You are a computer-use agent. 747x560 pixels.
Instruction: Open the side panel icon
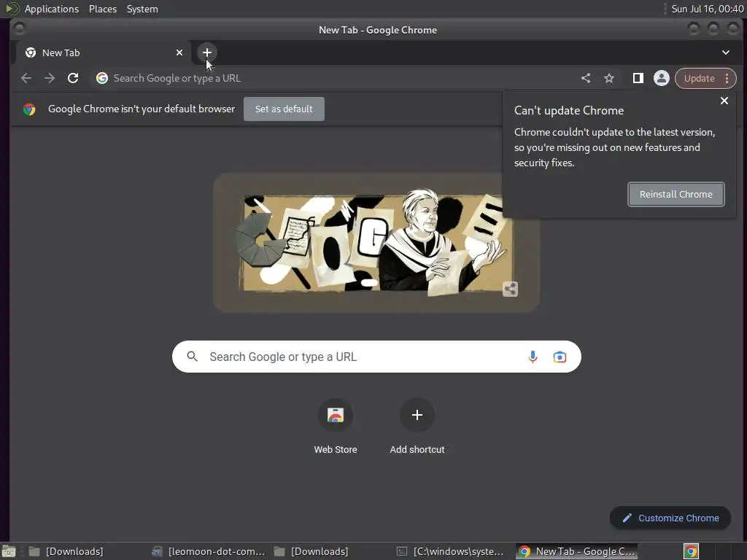click(638, 78)
